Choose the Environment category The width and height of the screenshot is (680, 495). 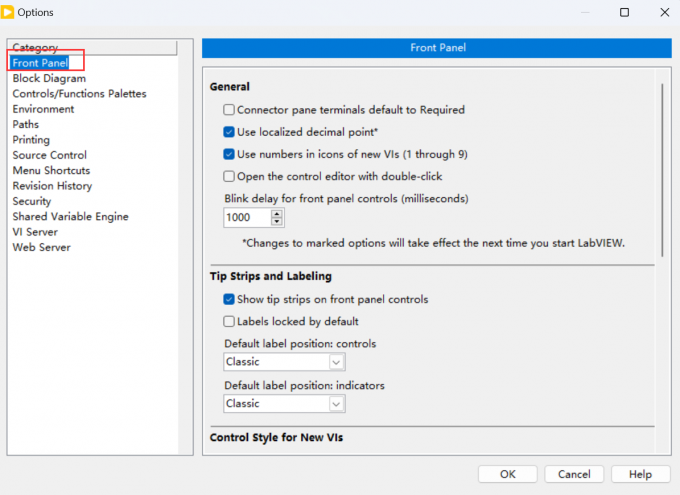pos(43,109)
